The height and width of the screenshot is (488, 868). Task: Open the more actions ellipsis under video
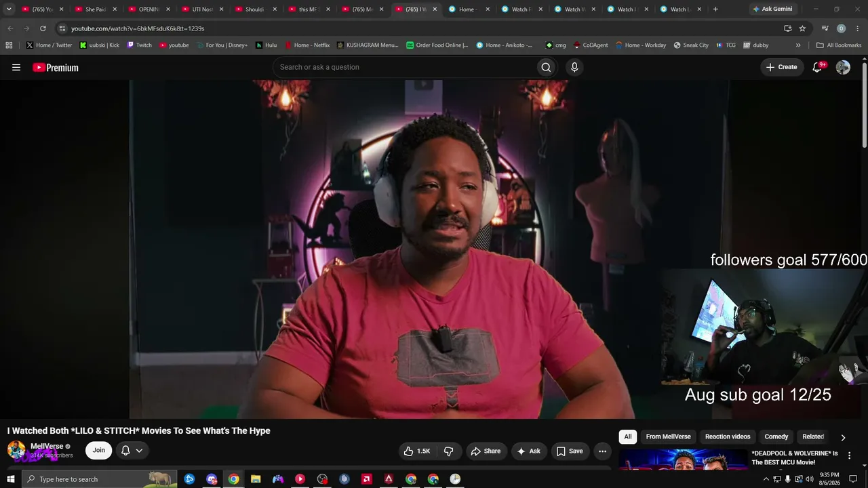(602, 451)
